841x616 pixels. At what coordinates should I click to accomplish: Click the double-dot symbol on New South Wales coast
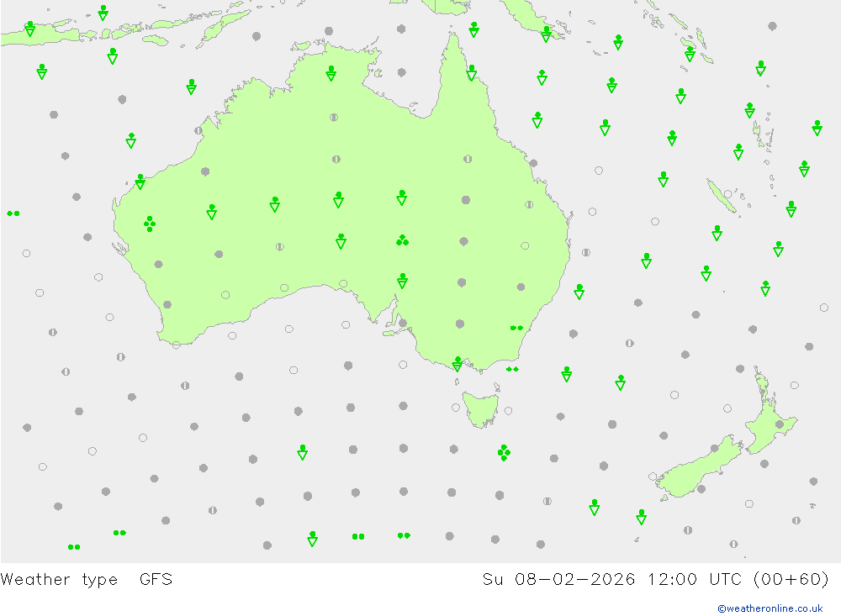pyautogui.click(x=516, y=328)
